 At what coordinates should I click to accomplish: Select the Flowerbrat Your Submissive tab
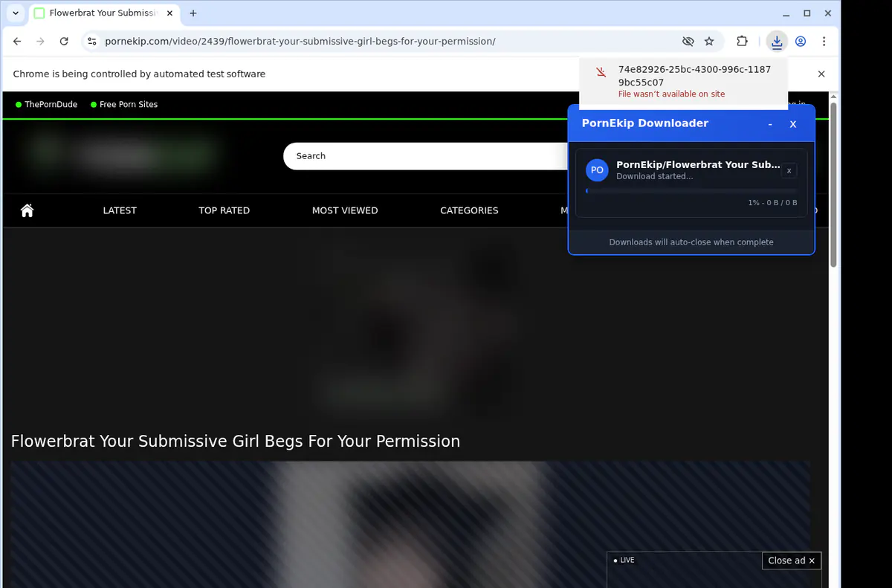(104, 13)
